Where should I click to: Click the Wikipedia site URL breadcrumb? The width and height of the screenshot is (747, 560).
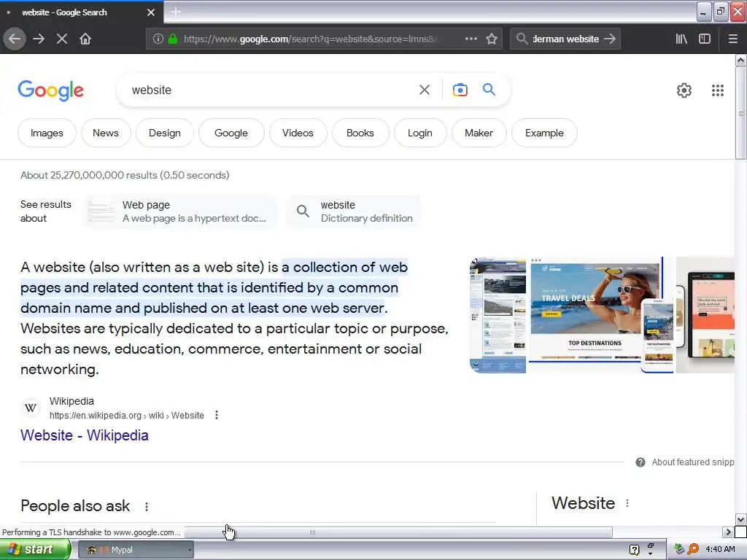[x=127, y=415]
